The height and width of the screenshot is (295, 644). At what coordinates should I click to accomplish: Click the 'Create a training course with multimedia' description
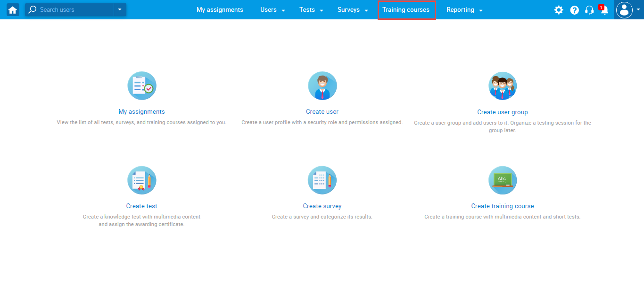click(x=503, y=217)
